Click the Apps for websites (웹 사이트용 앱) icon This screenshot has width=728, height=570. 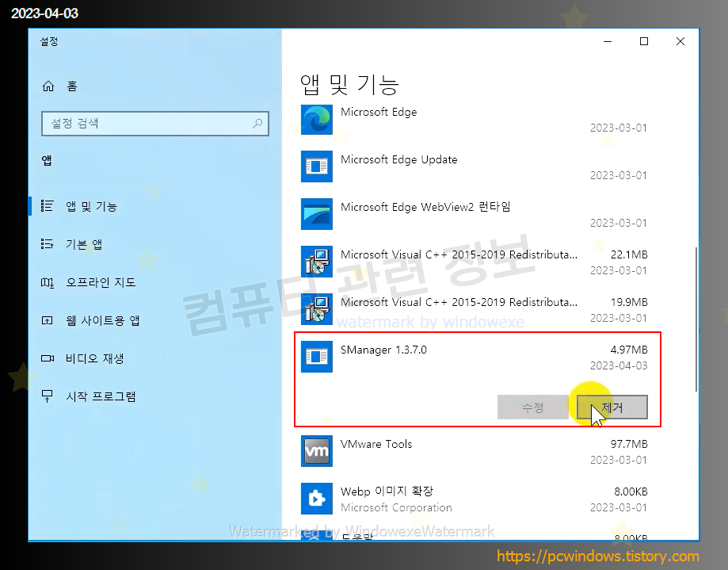[x=47, y=320]
